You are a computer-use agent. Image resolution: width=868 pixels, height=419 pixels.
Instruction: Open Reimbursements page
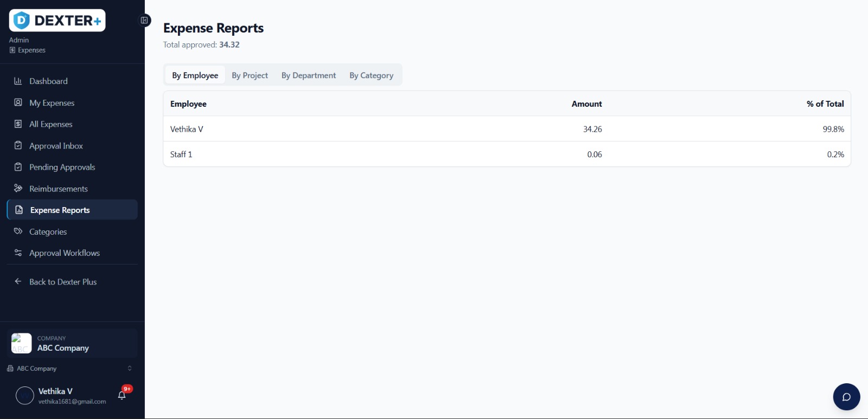click(72, 189)
